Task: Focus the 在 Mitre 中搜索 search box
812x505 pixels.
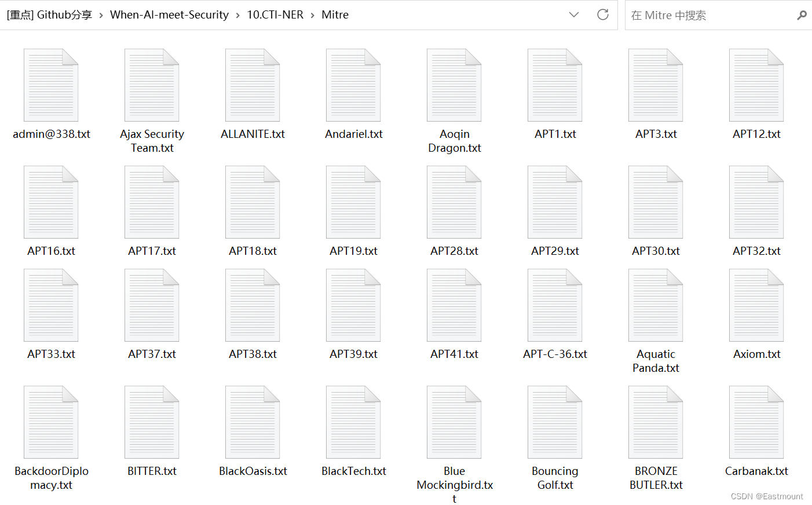Action: pyautogui.click(x=718, y=15)
